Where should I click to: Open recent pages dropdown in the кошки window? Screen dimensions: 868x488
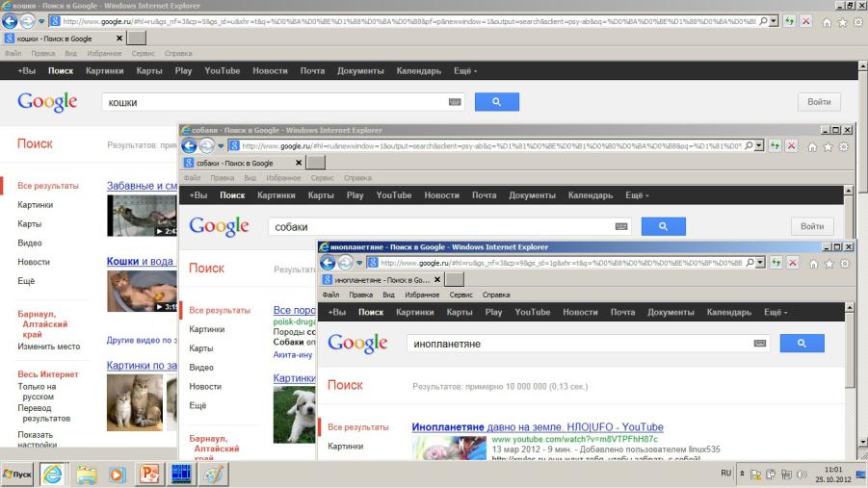(x=41, y=21)
